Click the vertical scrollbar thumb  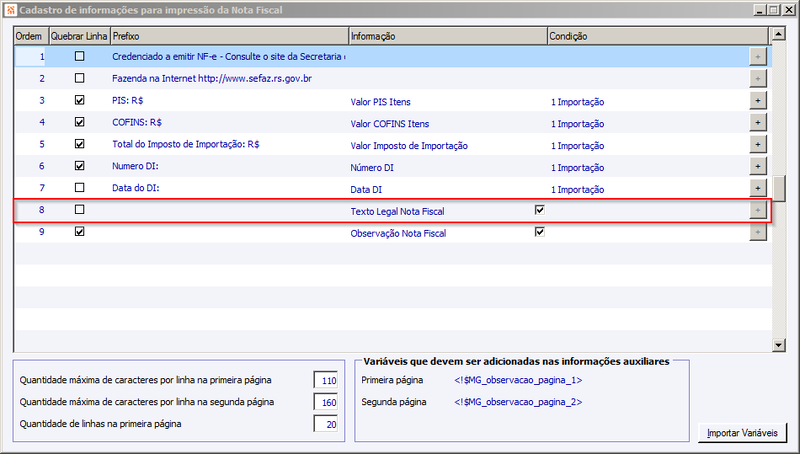(x=779, y=189)
